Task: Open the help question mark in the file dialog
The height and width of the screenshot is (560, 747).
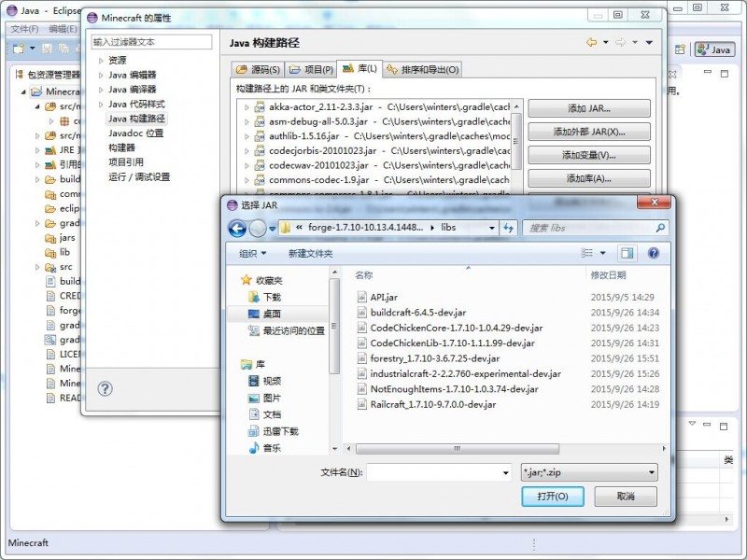Action: click(654, 253)
